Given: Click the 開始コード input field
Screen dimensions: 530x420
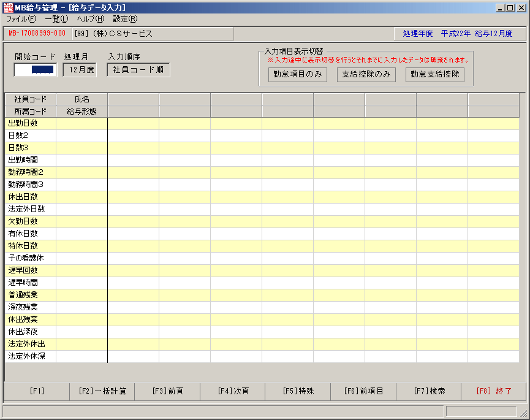Looking at the screenshot, I should 36,70.
